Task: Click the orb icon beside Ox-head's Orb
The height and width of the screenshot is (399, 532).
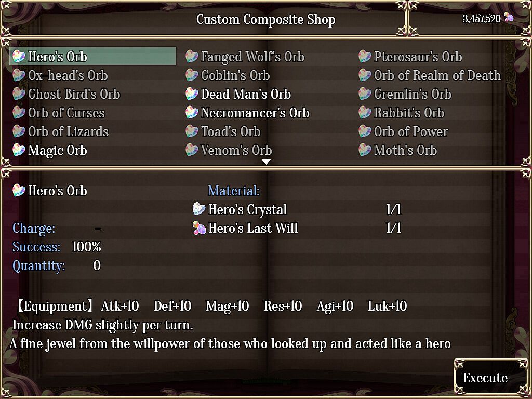Action: 19,75
